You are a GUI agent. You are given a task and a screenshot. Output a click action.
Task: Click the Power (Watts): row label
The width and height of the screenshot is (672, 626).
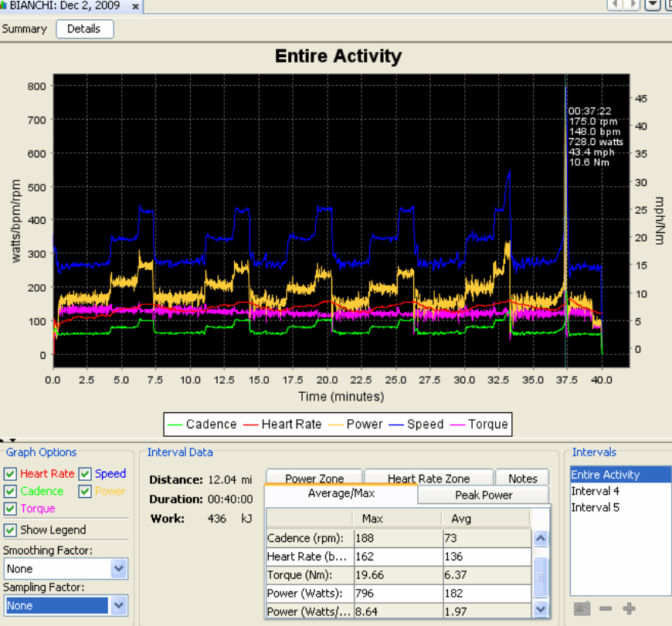click(x=311, y=594)
